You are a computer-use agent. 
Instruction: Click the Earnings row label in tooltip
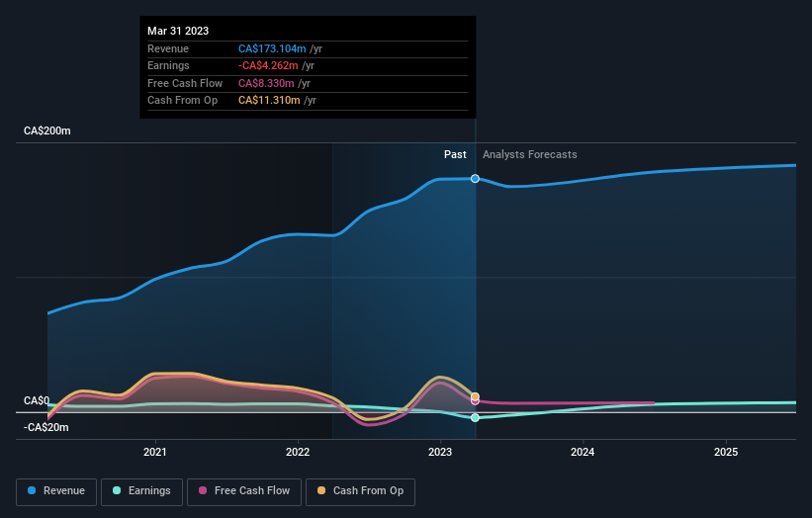[x=168, y=65]
